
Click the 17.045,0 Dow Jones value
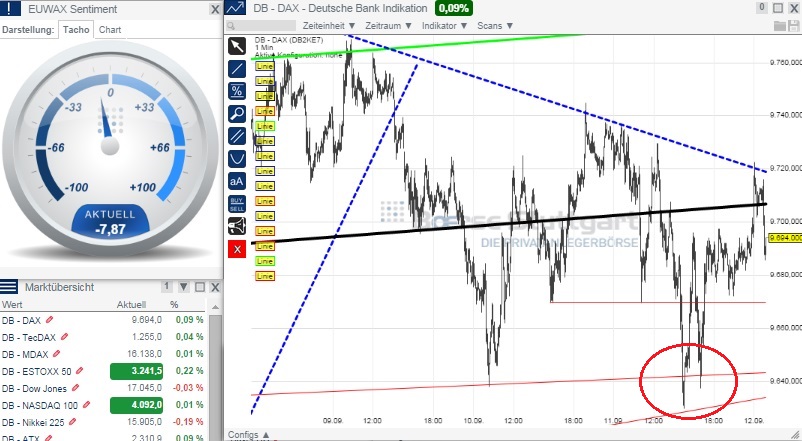[144, 388]
